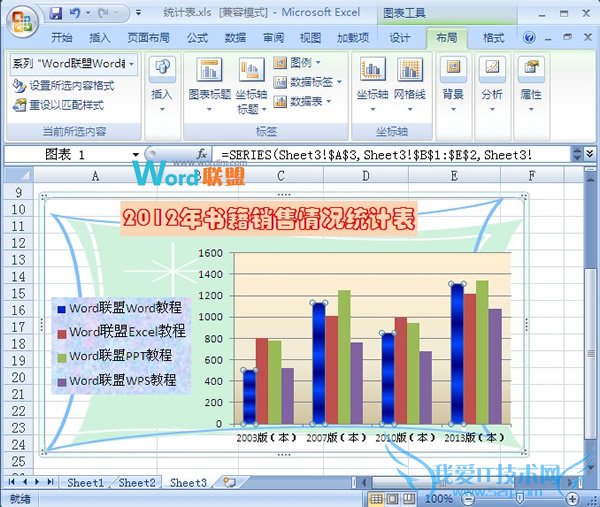
Task: Switch to Sheet1 tab
Action: point(85,483)
